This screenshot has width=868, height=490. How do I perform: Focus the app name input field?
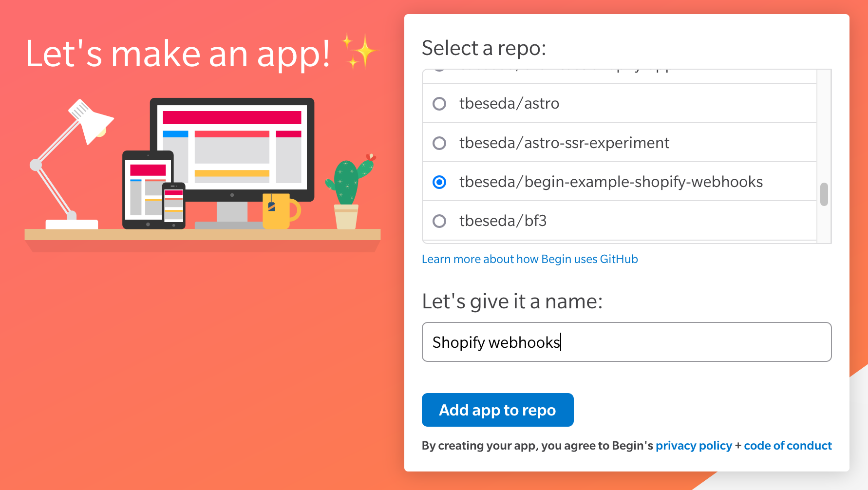coord(626,342)
